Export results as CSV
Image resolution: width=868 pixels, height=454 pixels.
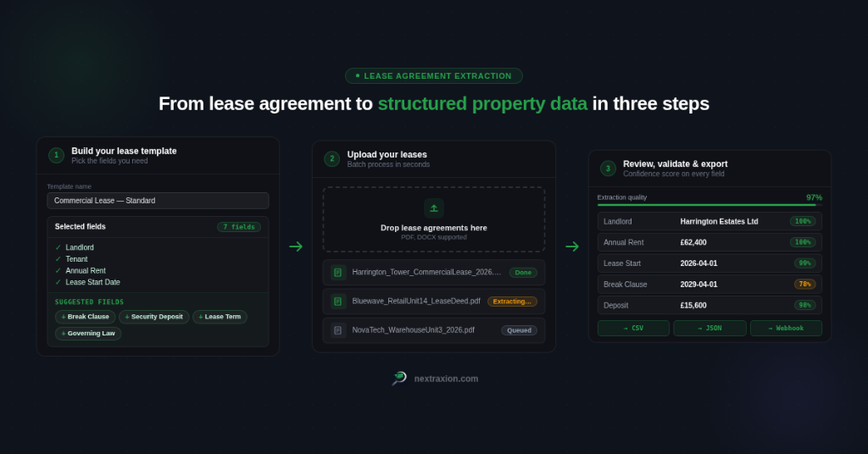633,329
